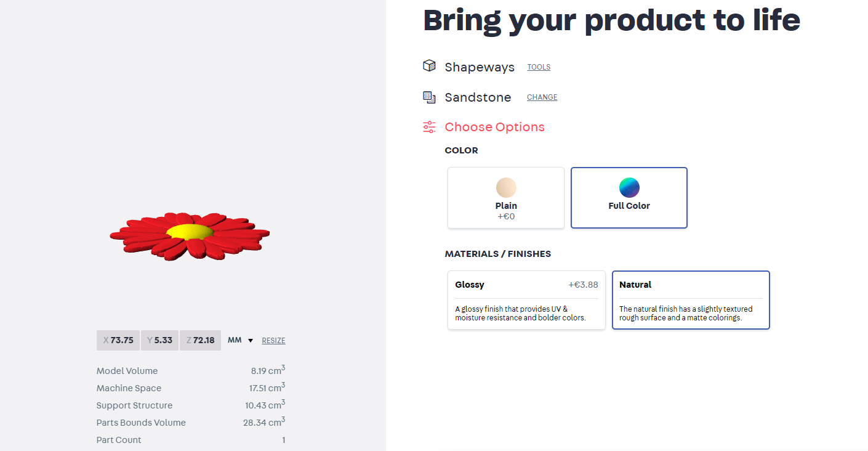The height and width of the screenshot is (451, 868).
Task: Click the Full Color gradient circle
Action: [629, 188]
